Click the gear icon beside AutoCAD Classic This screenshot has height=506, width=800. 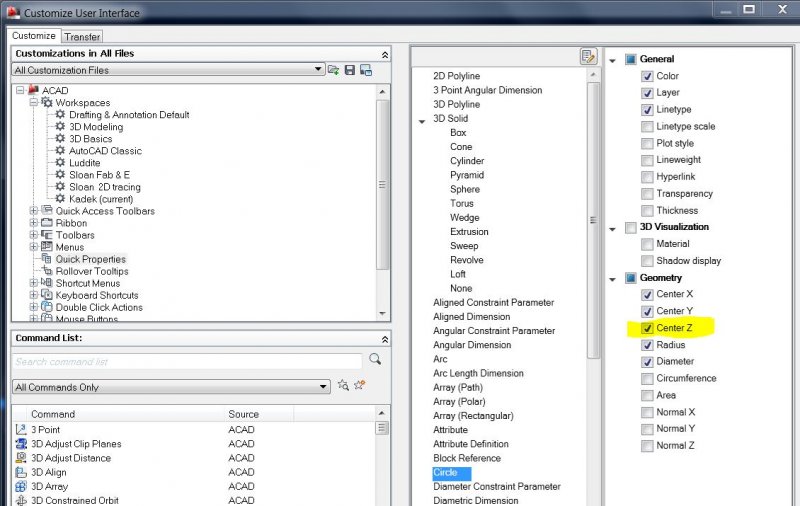(60, 150)
